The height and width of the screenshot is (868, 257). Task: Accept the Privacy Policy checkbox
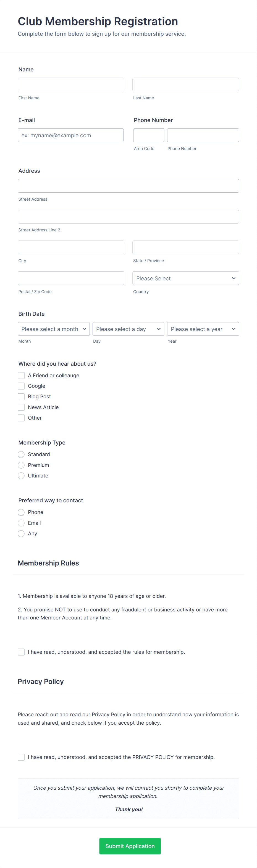coord(21,757)
